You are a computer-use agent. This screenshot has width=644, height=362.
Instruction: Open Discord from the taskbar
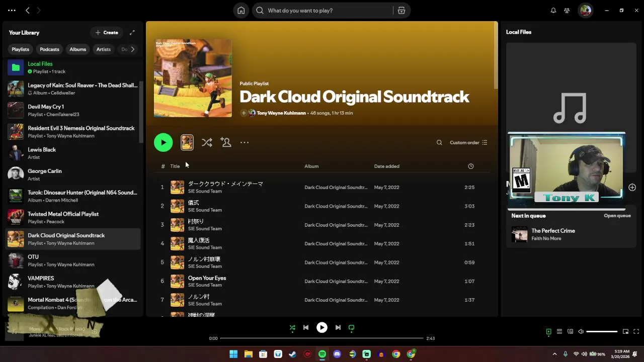point(337,354)
